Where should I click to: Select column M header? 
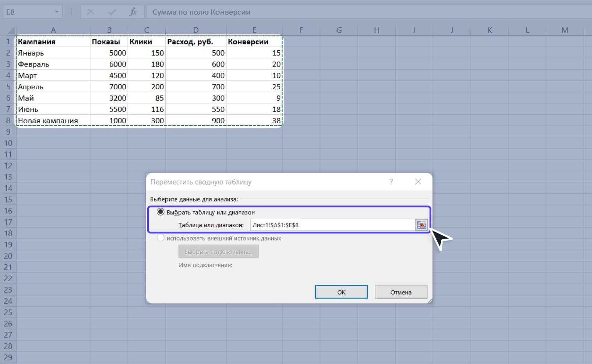(x=565, y=30)
